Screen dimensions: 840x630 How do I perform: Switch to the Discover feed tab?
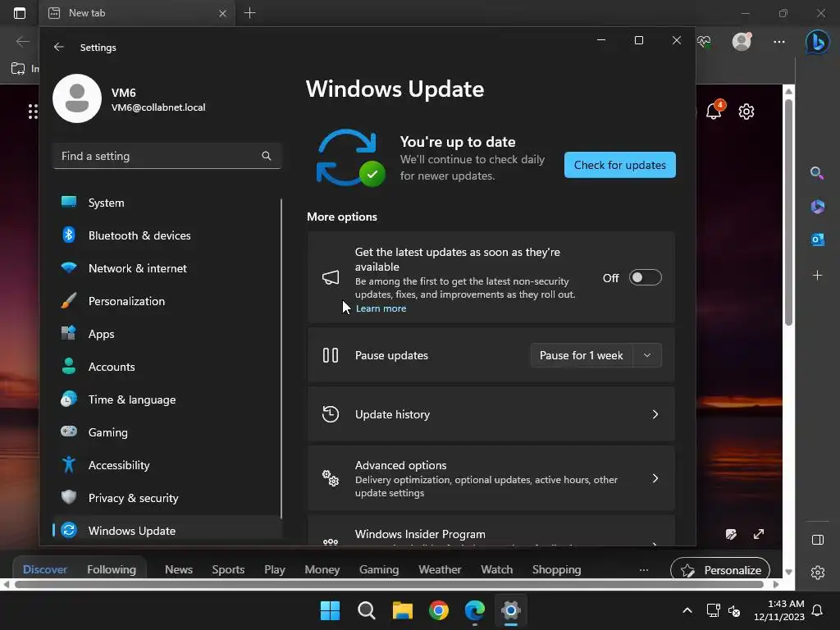click(x=45, y=569)
